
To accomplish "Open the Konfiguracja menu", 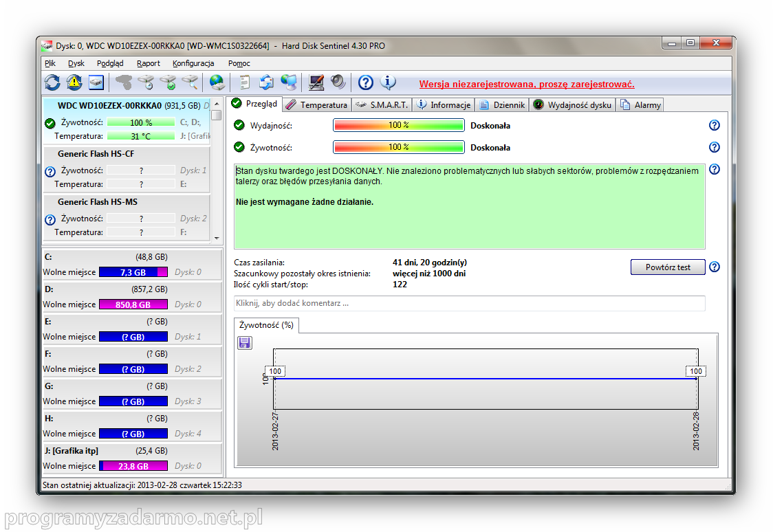I will click(x=193, y=63).
